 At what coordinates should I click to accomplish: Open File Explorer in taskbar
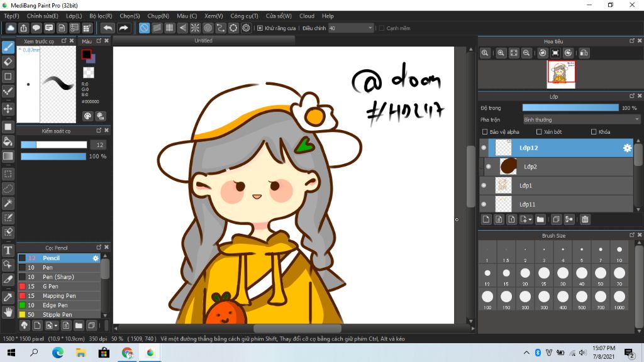pyautogui.click(x=81, y=353)
